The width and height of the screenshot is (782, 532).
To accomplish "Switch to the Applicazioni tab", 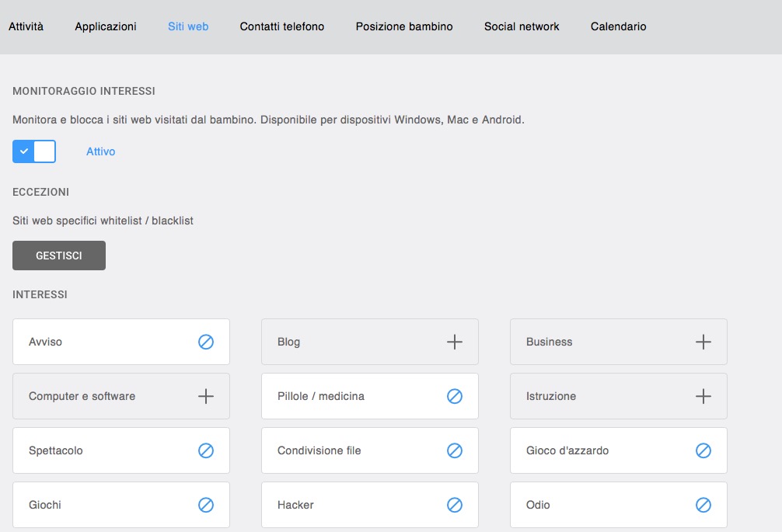I will pos(105,26).
